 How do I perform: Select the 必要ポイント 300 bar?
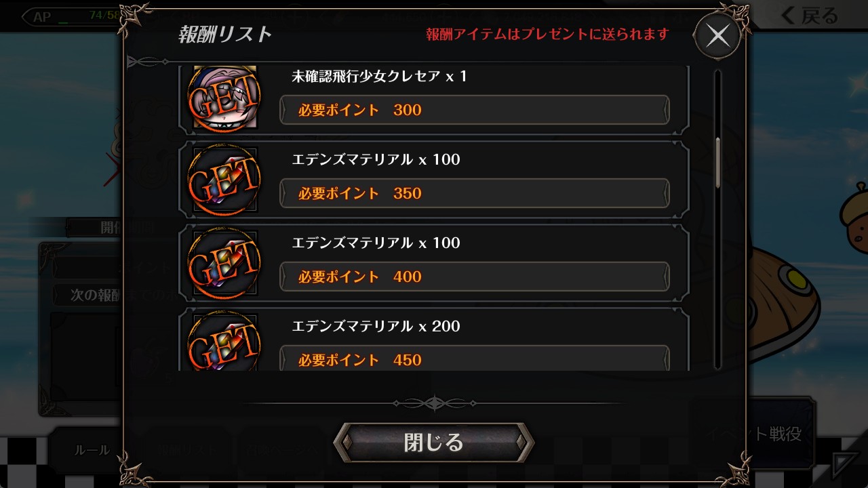pos(475,110)
